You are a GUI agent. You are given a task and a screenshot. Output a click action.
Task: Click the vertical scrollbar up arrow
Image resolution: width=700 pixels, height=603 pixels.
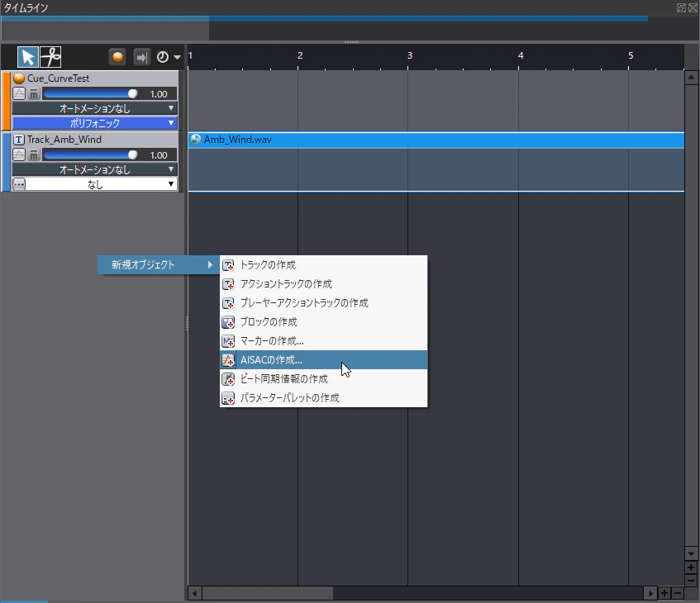(x=691, y=77)
